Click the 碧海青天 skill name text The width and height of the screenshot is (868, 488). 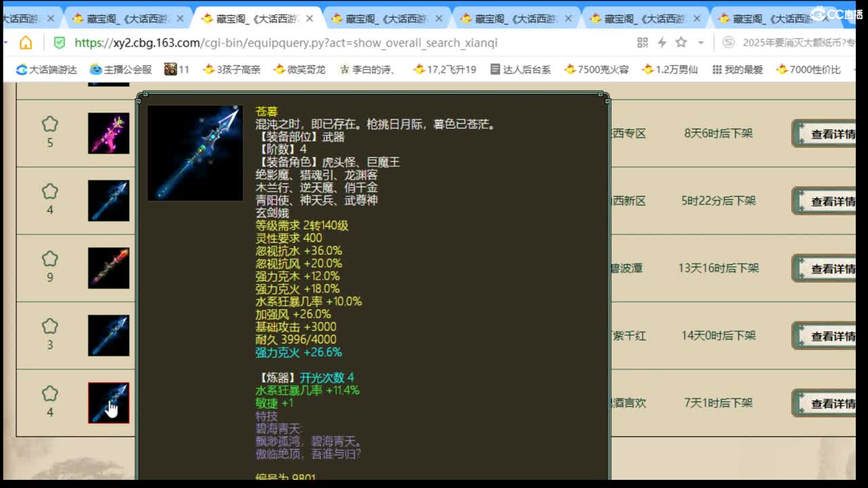coord(278,428)
